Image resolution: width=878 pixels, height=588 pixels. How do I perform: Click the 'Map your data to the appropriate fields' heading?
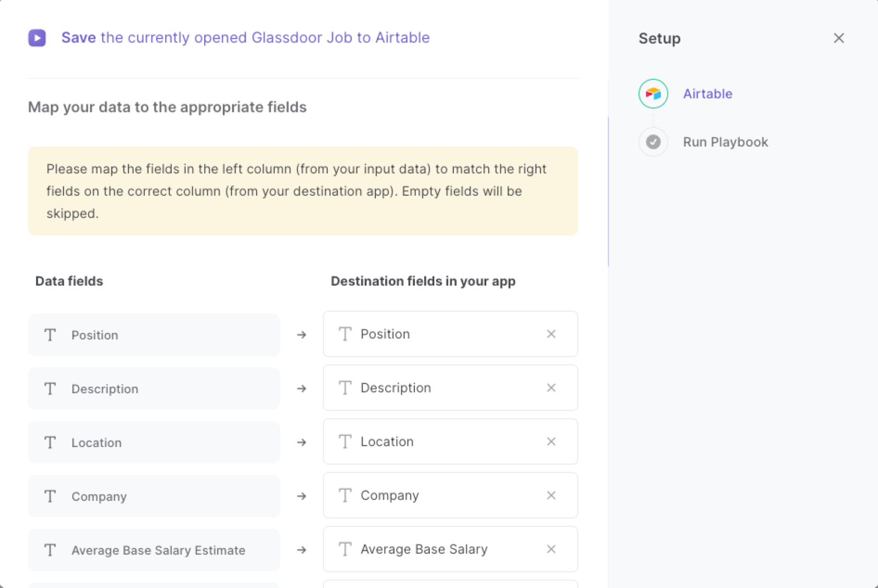[167, 107]
